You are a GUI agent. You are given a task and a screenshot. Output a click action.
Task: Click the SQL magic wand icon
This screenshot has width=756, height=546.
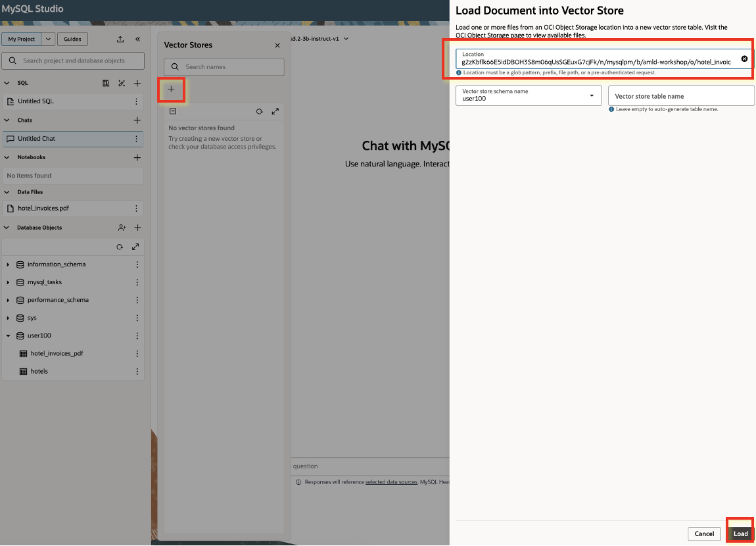tap(122, 84)
